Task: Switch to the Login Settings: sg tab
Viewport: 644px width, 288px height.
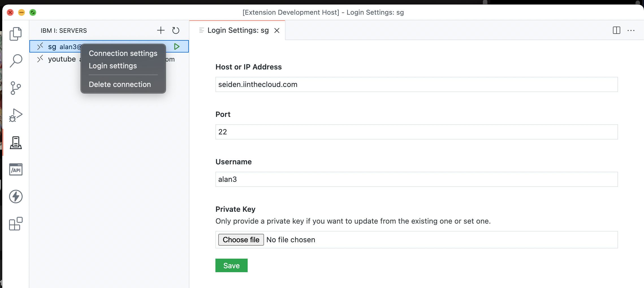Action: (238, 30)
